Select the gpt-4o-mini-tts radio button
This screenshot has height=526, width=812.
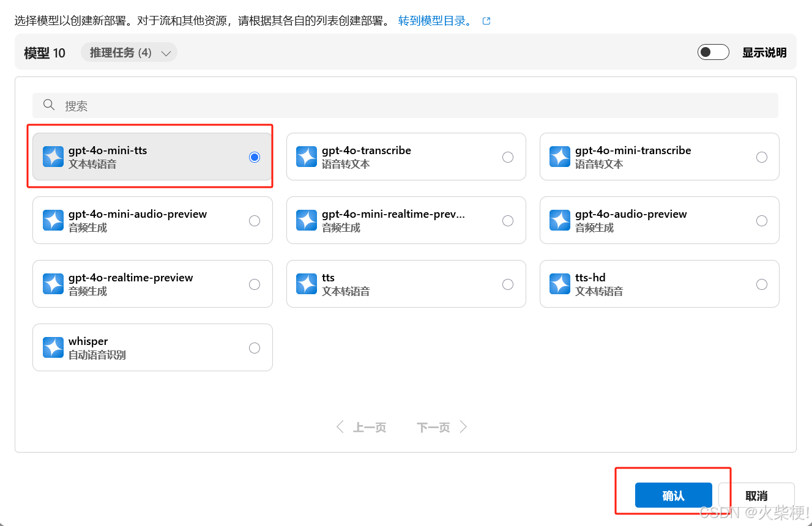click(255, 157)
